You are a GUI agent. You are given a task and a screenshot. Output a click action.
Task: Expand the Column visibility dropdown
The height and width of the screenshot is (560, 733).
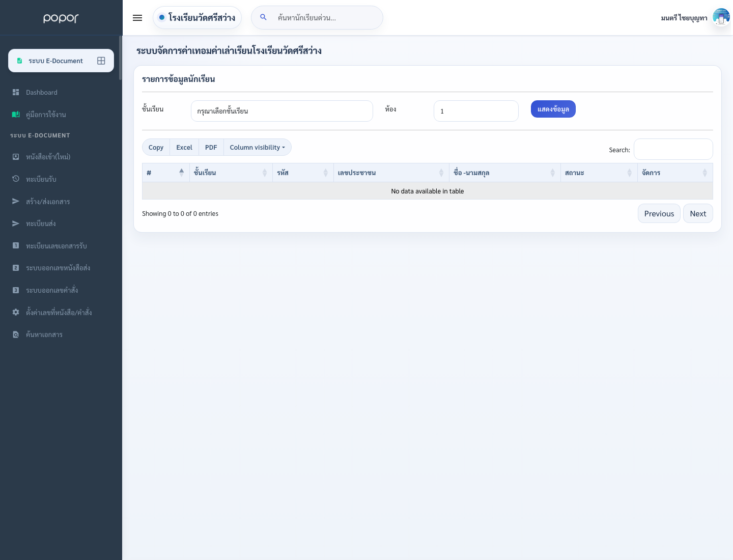(258, 147)
